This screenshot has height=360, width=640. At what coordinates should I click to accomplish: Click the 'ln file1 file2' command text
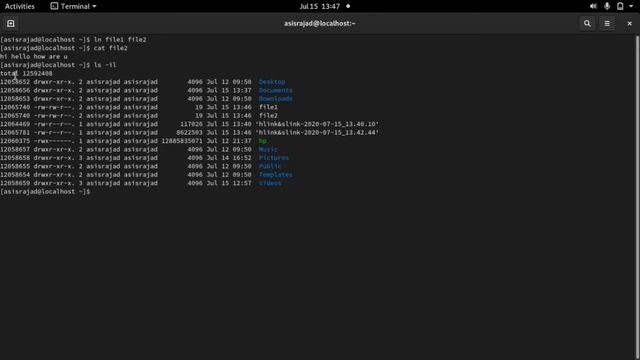tap(120, 40)
